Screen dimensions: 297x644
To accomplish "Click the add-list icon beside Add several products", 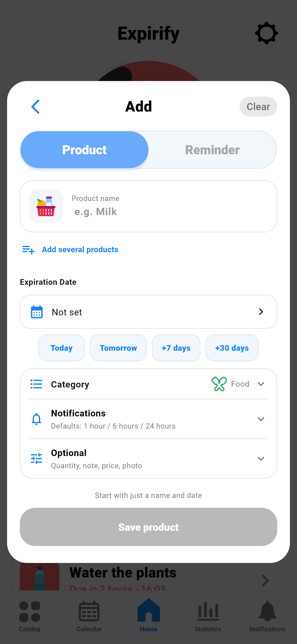I will 29,250.
